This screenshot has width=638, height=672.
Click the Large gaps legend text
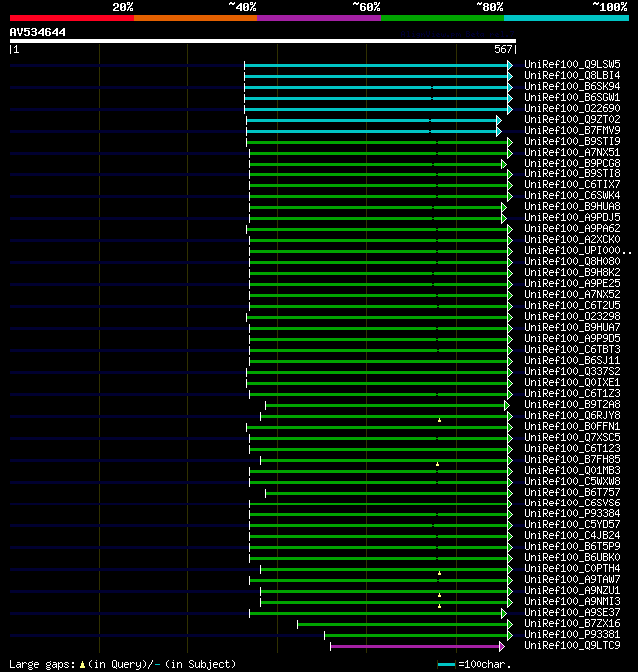123,664
